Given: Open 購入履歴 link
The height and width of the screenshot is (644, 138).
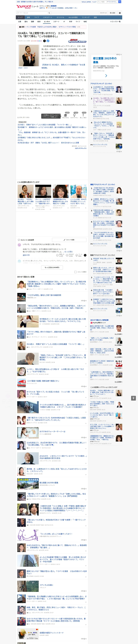Looking at the screenshot, I should coord(112,13).
